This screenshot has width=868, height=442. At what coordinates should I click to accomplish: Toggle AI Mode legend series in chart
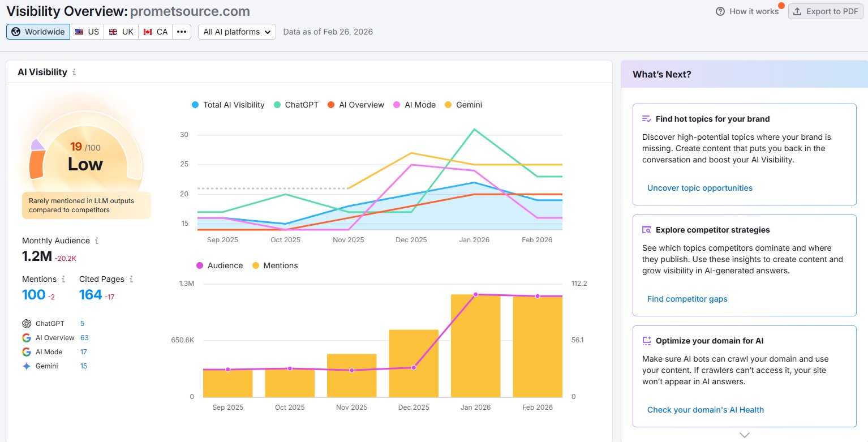(x=414, y=105)
